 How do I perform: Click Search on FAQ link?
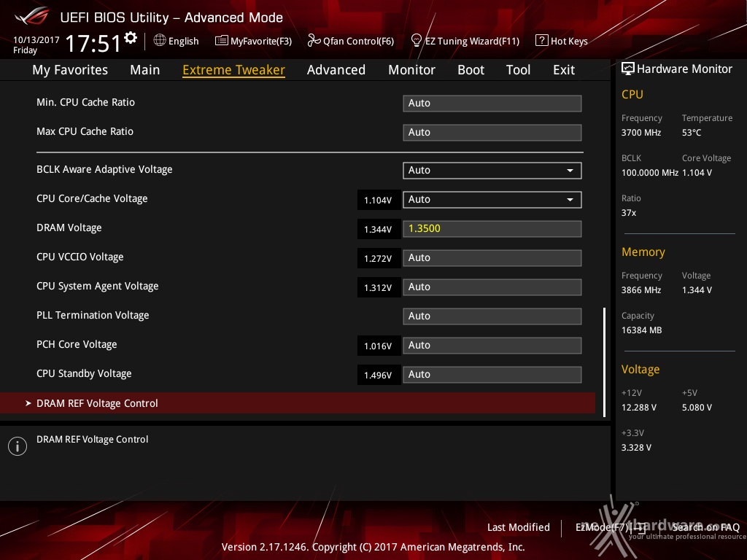click(705, 527)
